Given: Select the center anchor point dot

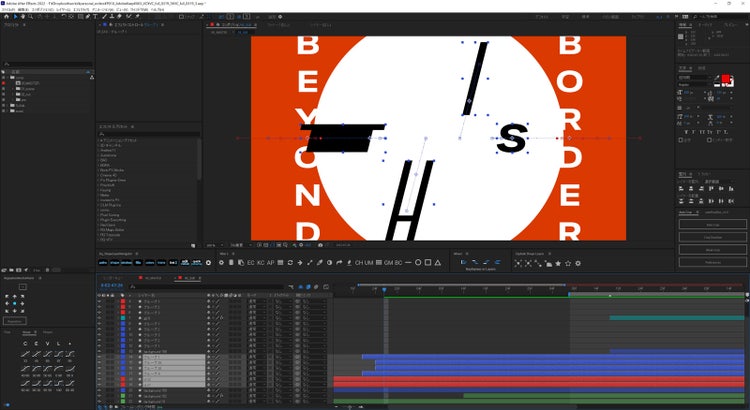Looking at the screenshot, I should pyautogui.click(x=14, y=303).
